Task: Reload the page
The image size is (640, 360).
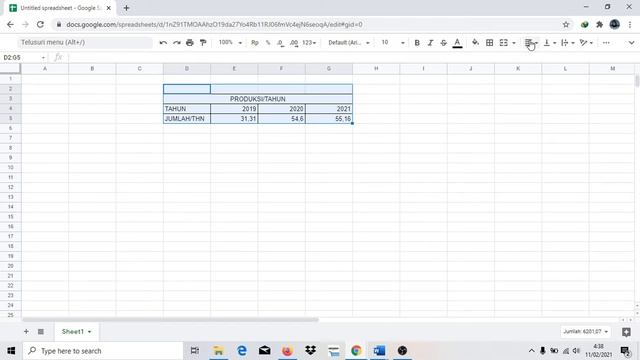Action: click(40, 24)
